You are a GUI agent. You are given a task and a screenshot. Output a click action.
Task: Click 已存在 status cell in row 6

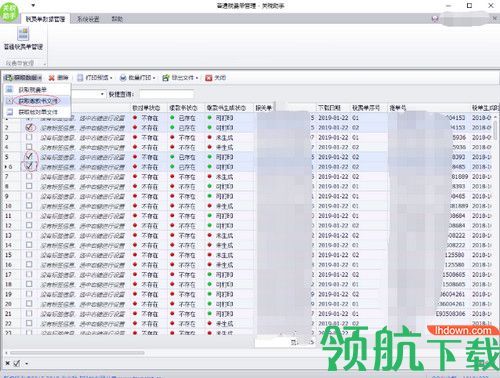click(186, 167)
